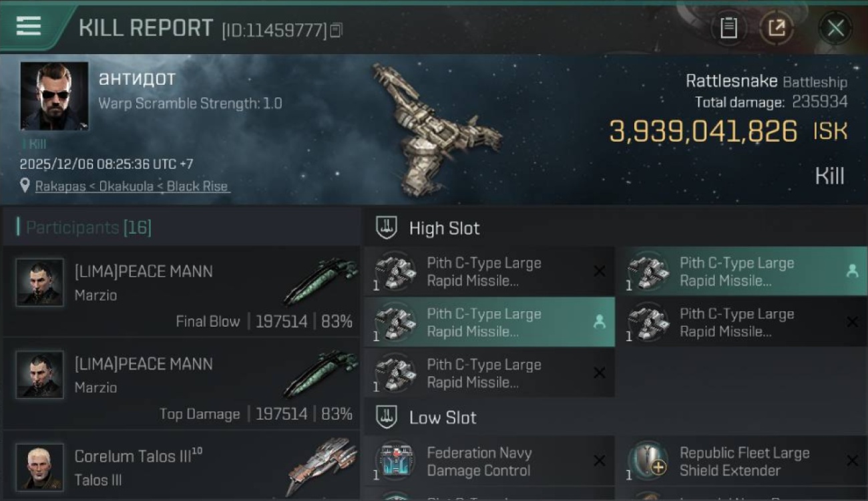Select the High Slot section header
This screenshot has width=868, height=501.
pos(444,228)
